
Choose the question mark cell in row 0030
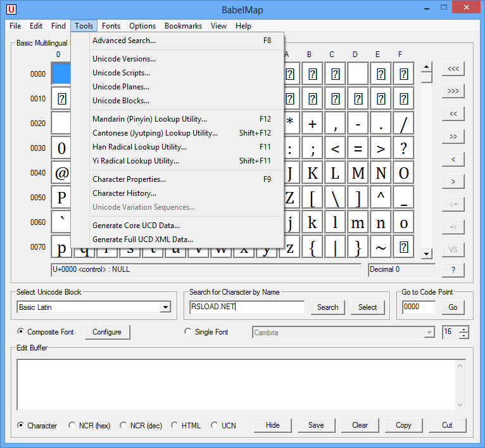point(404,148)
